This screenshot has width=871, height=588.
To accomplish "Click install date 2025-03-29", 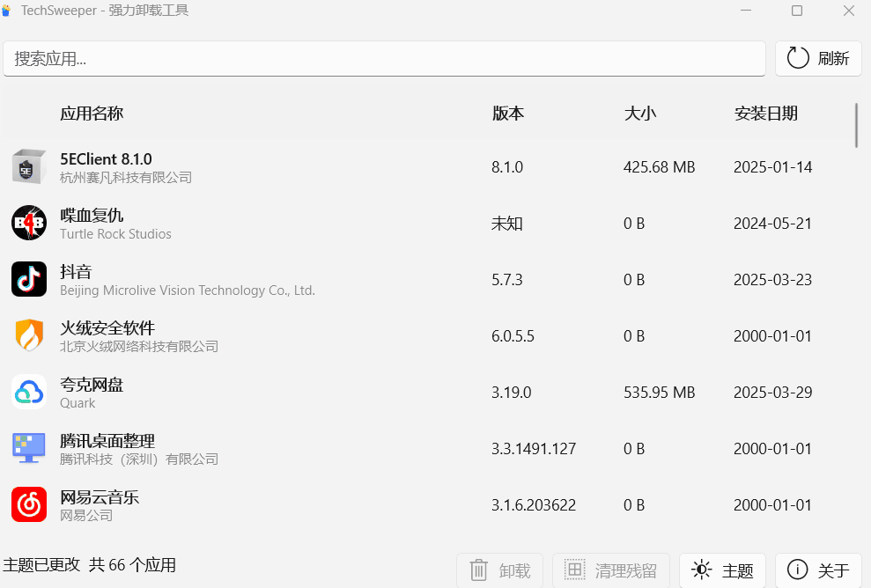I will [772, 392].
